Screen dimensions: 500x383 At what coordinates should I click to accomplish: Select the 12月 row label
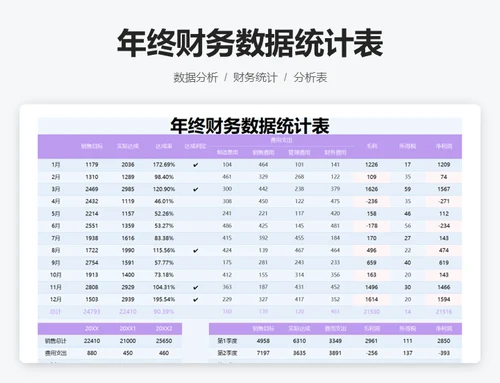56,299
